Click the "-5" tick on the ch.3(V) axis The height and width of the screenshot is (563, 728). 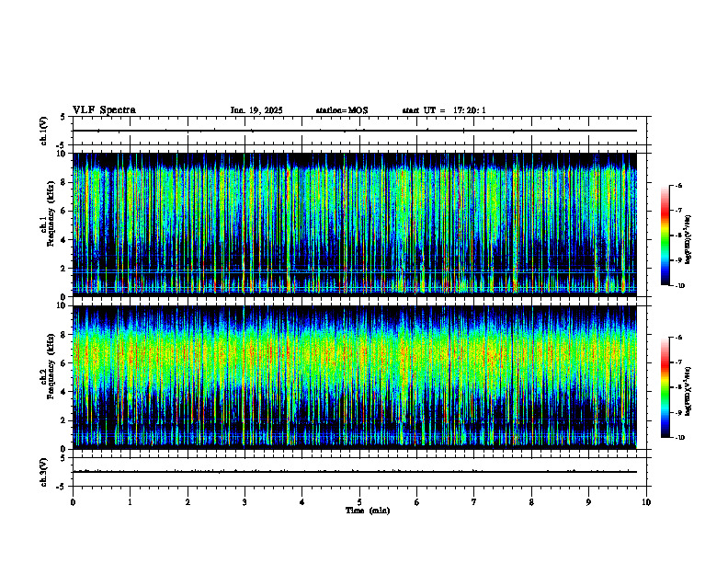click(63, 487)
